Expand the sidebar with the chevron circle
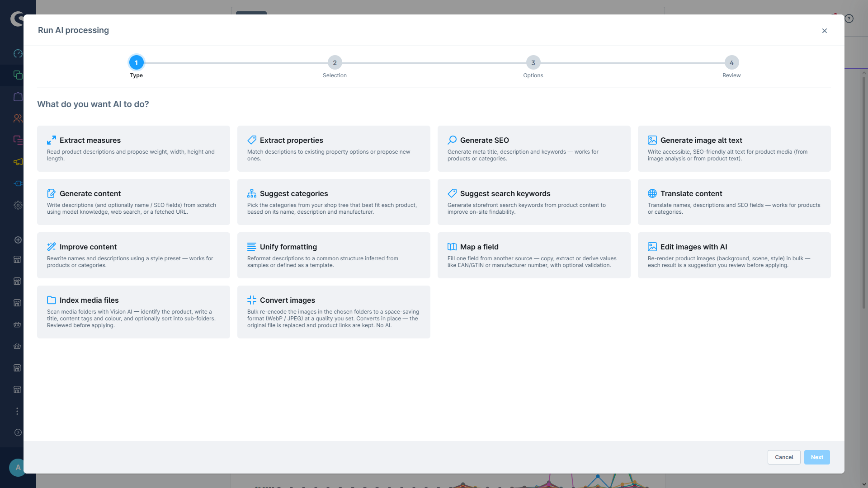Image resolution: width=868 pixels, height=488 pixels. [x=18, y=432]
